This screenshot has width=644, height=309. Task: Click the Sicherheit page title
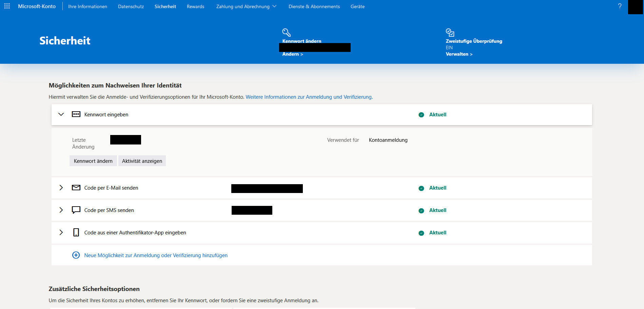pyautogui.click(x=65, y=41)
